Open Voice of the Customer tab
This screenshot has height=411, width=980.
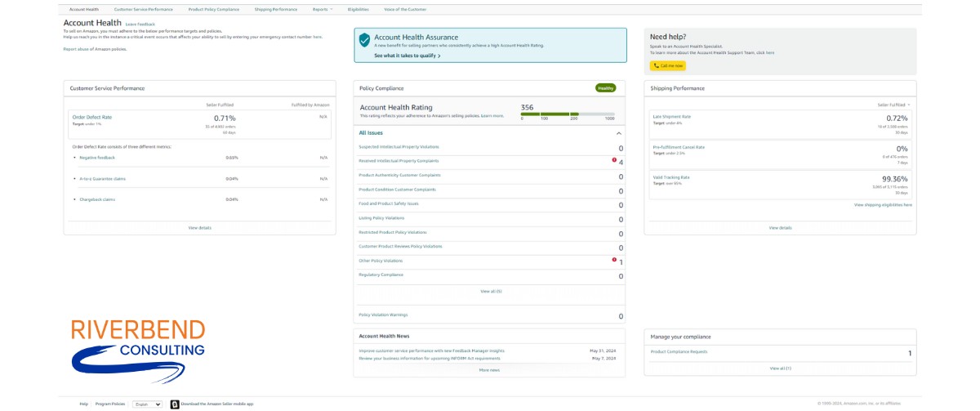click(x=405, y=9)
